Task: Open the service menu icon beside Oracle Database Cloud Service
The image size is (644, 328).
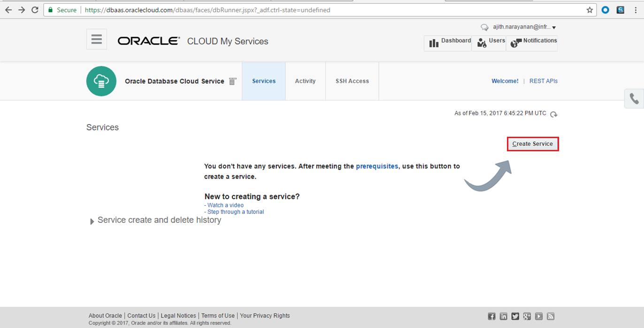Action: point(232,81)
